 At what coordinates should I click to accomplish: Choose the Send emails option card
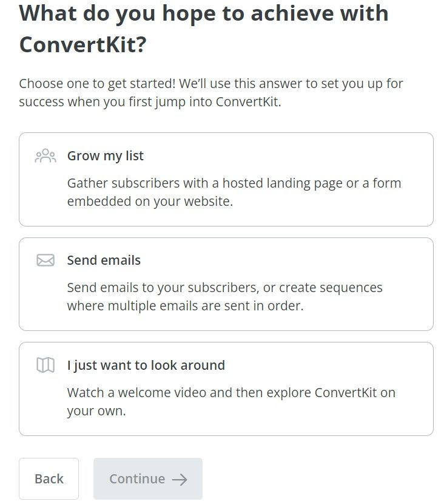pyautogui.click(x=226, y=284)
